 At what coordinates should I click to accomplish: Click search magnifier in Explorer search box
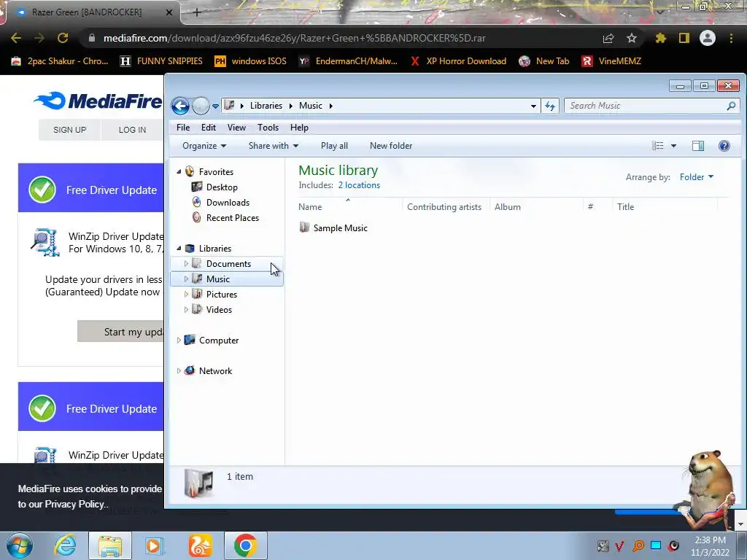tap(731, 106)
